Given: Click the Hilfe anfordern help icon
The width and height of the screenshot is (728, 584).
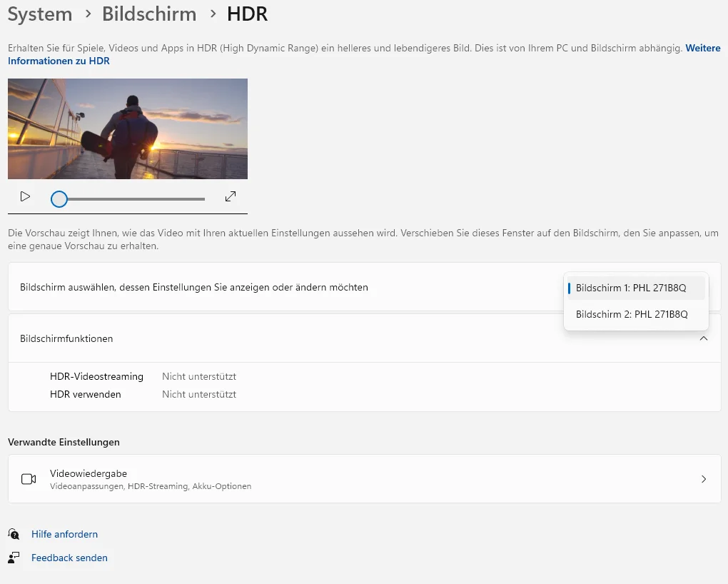Looking at the screenshot, I should (14, 534).
